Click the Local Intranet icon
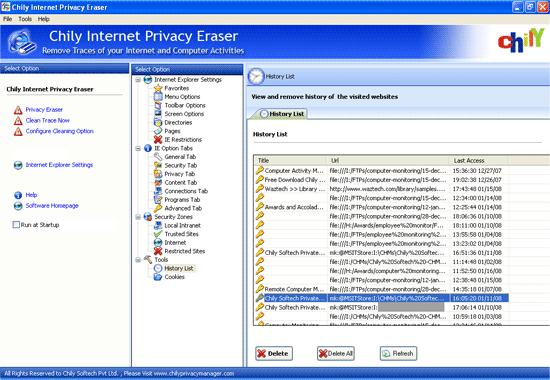The height and width of the screenshot is (380, 550). 158,225
